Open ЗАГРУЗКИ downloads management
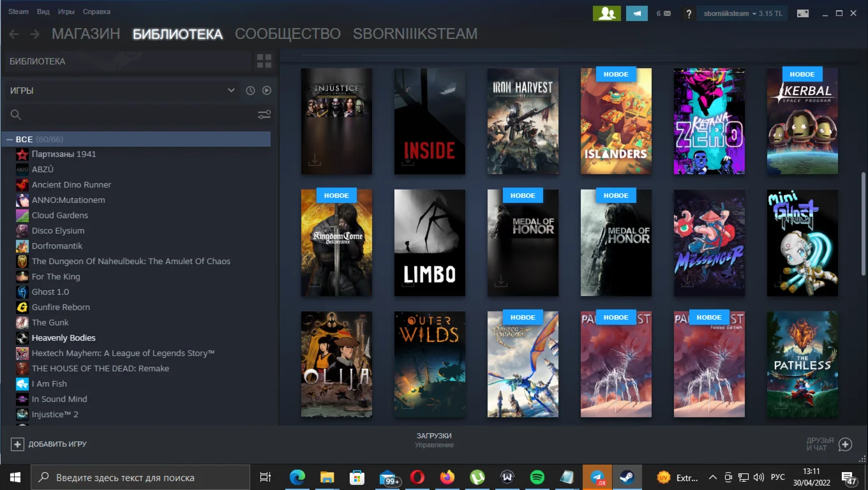 pyautogui.click(x=434, y=440)
